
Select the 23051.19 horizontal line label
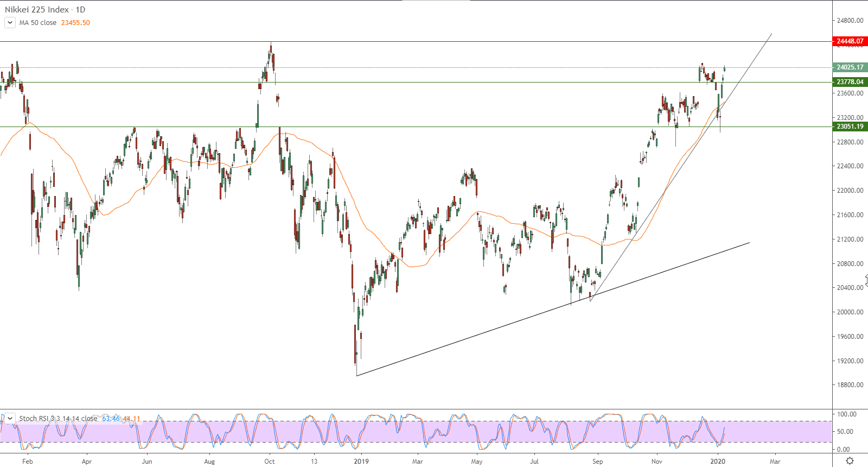850,127
